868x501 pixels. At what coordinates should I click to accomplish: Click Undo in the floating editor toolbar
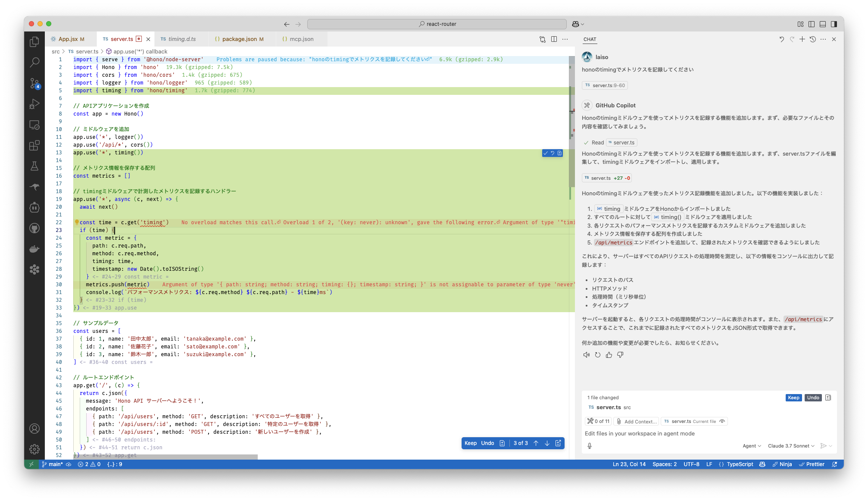tap(487, 443)
